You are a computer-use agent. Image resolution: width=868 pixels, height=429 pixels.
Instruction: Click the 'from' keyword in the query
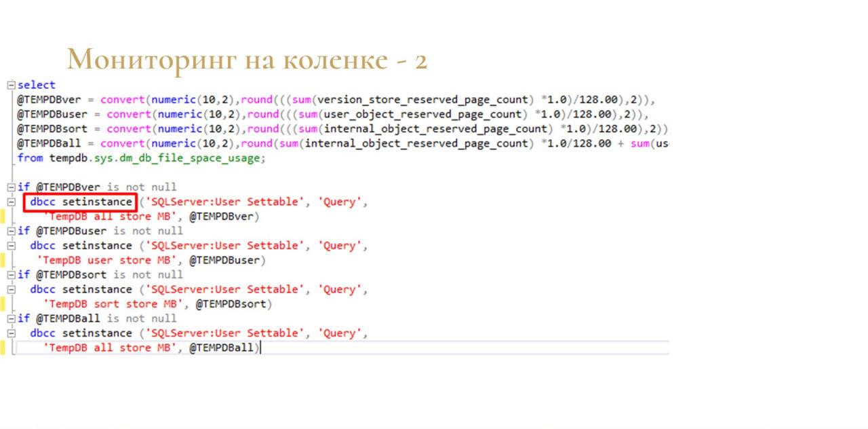click(x=30, y=158)
